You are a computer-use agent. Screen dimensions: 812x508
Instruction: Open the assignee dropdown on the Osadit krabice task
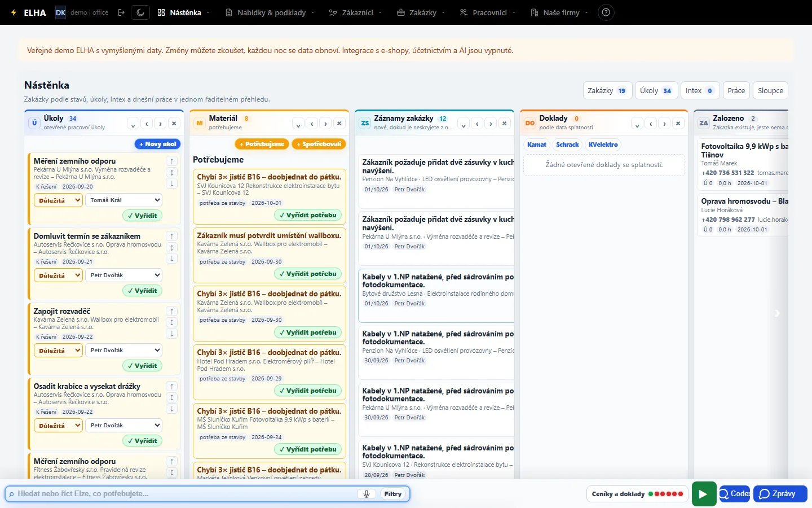pyautogui.click(x=123, y=426)
